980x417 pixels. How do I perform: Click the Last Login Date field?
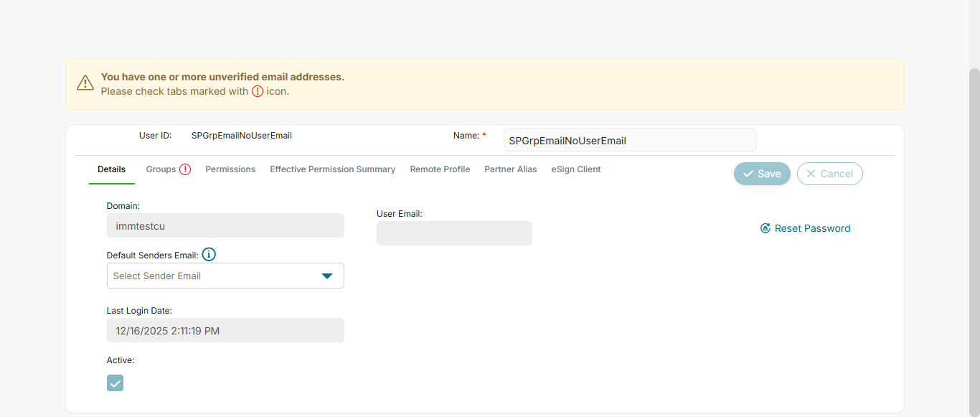coord(225,330)
